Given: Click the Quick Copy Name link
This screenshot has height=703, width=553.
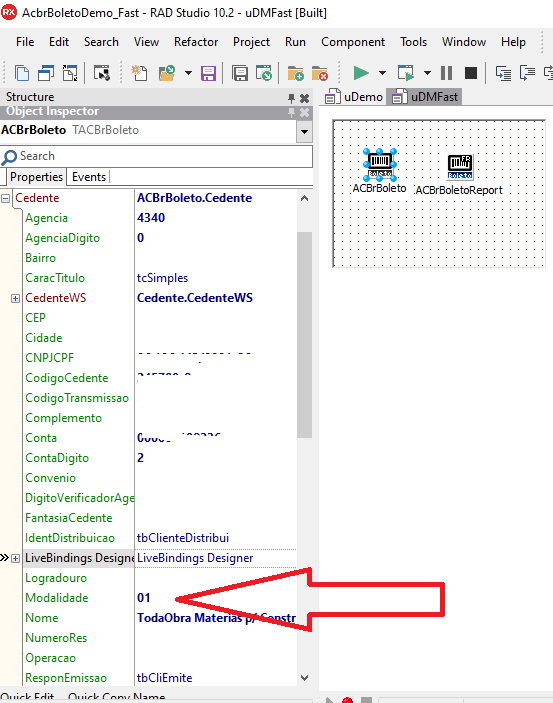Looking at the screenshot, I should 117,697.
